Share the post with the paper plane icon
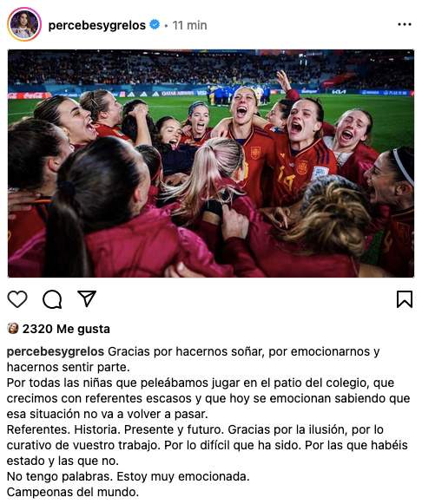This screenshot has width=422, height=504. [87, 298]
